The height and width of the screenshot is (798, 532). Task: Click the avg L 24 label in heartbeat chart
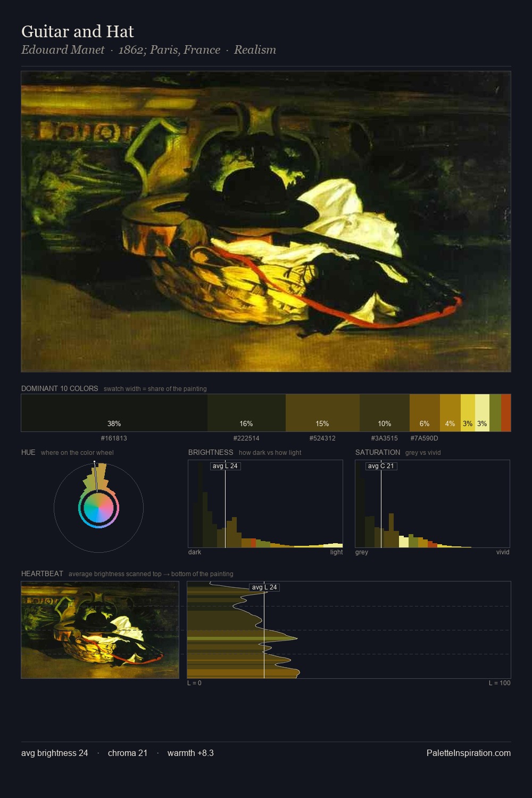264,587
